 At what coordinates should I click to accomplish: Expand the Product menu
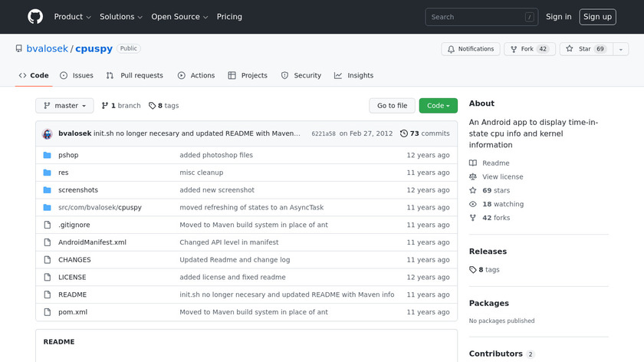tap(72, 17)
